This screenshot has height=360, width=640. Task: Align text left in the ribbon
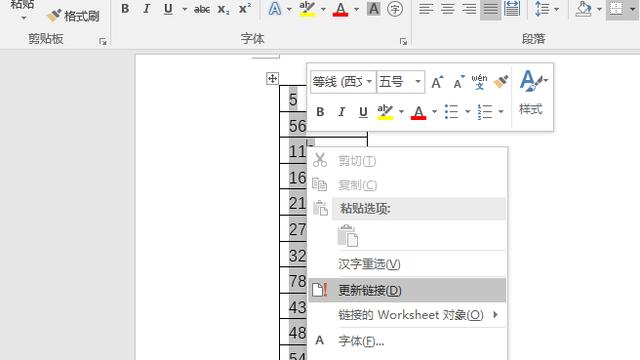(426, 9)
